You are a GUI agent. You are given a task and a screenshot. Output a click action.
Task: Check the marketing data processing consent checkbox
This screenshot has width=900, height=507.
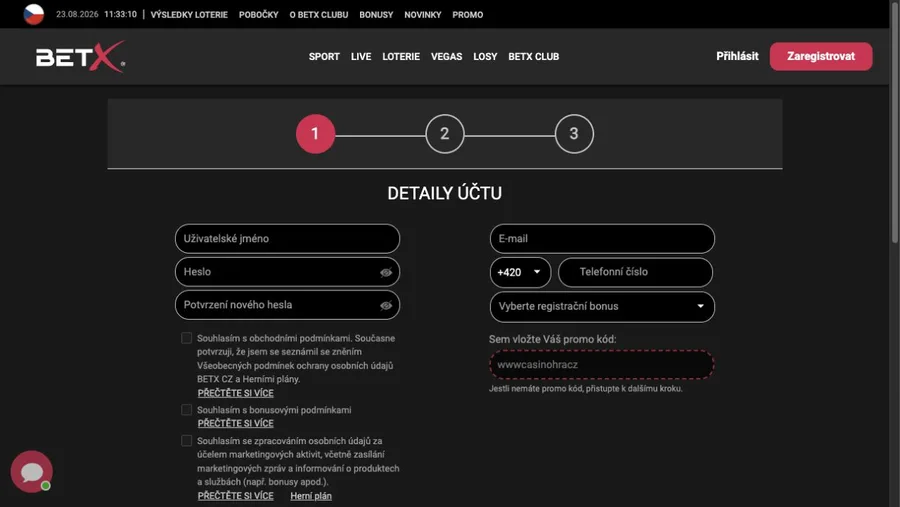187,440
